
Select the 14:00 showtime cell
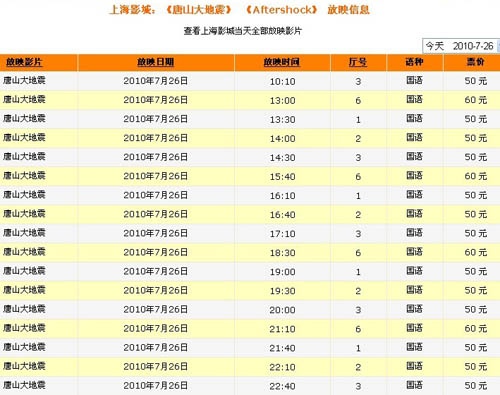click(282, 138)
